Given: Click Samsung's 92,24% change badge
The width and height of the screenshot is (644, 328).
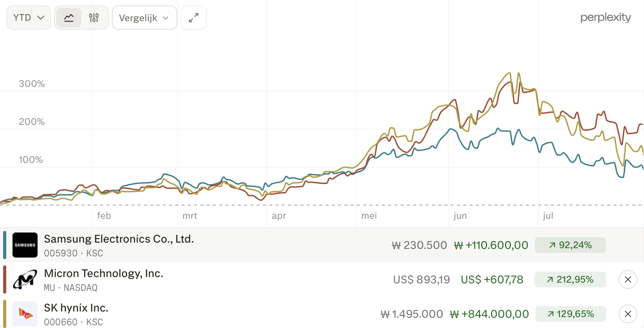Looking at the screenshot, I should coord(570,245).
